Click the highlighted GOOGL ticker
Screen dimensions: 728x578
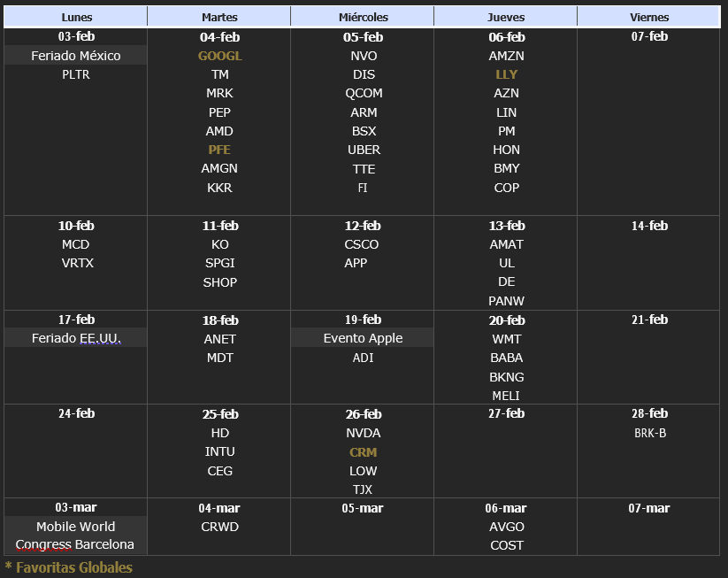[219, 56]
